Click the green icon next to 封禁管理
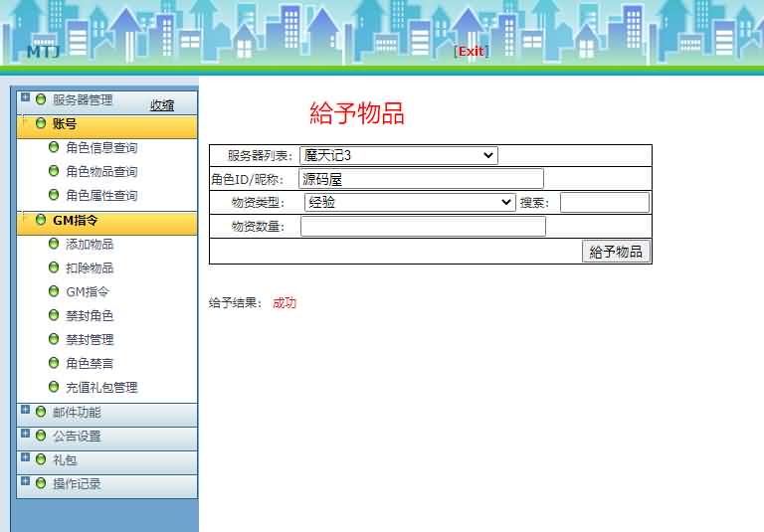 (54, 339)
